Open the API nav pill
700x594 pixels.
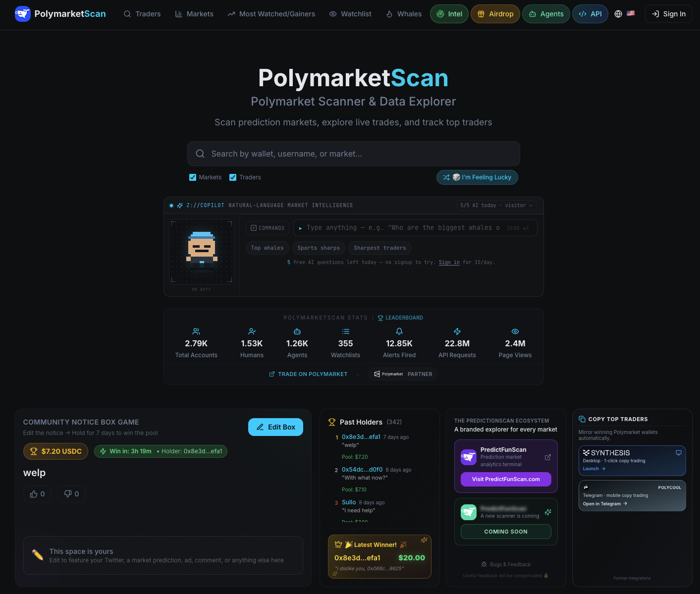(x=590, y=14)
